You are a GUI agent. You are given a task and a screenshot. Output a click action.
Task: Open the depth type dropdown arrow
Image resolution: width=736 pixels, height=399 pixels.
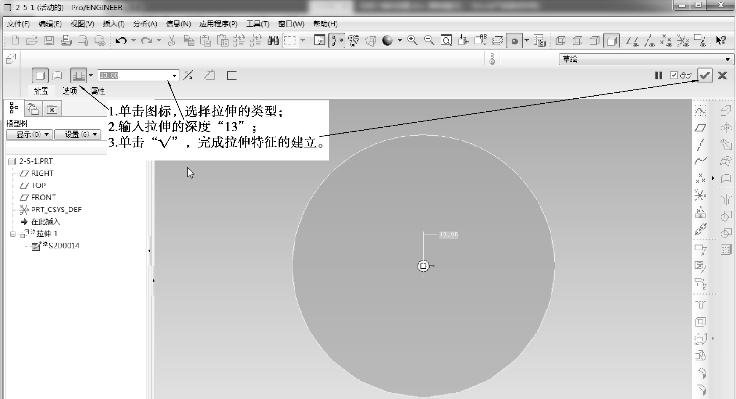tap(91, 75)
